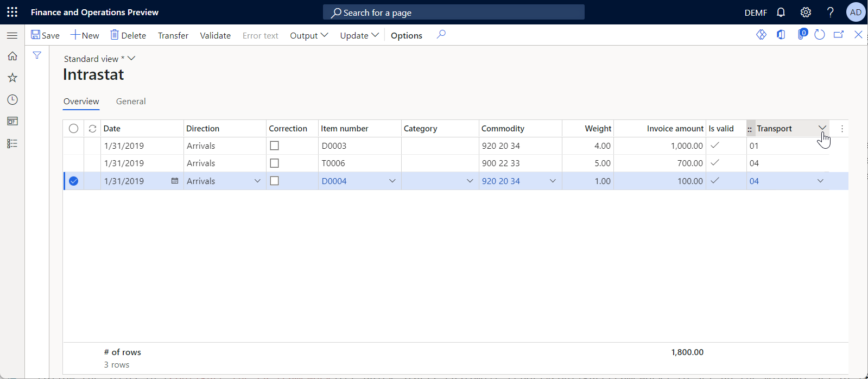Click the 1,000.00 invoice amount cell
Screen dimensions: 868x379
coord(660,146)
